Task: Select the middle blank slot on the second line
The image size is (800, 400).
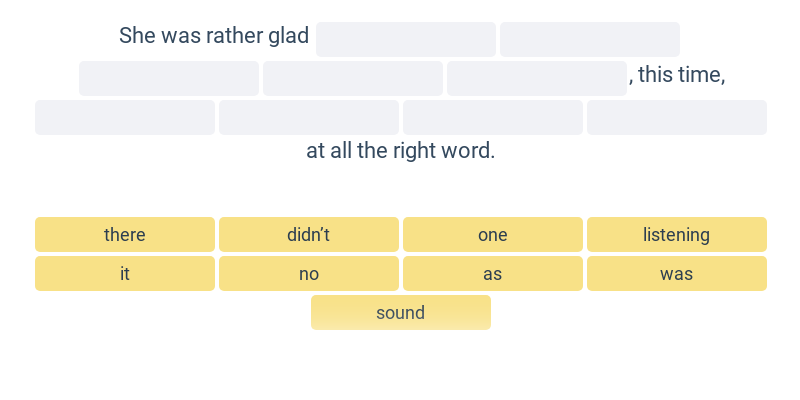Action: tap(353, 78)
